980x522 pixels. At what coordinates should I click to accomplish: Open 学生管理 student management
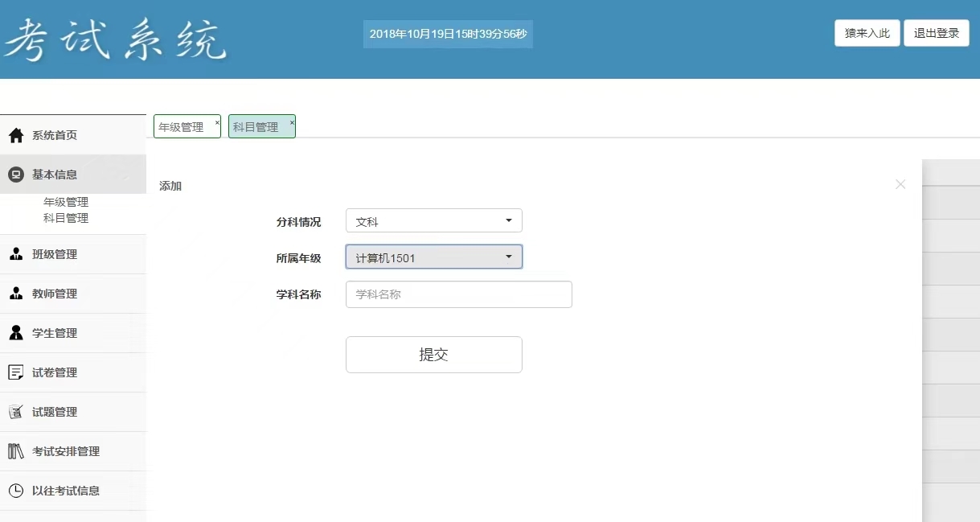click(x=18, y=332)
